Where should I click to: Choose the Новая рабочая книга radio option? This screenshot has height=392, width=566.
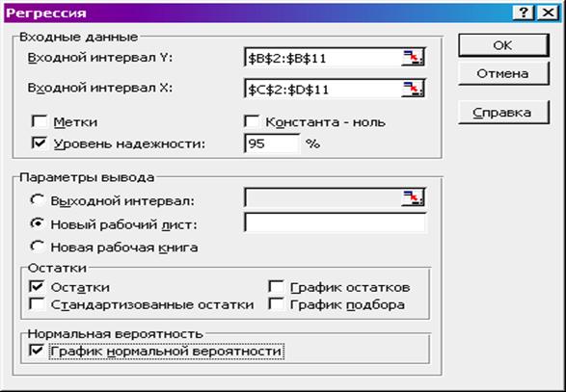[x=38, y=247]
